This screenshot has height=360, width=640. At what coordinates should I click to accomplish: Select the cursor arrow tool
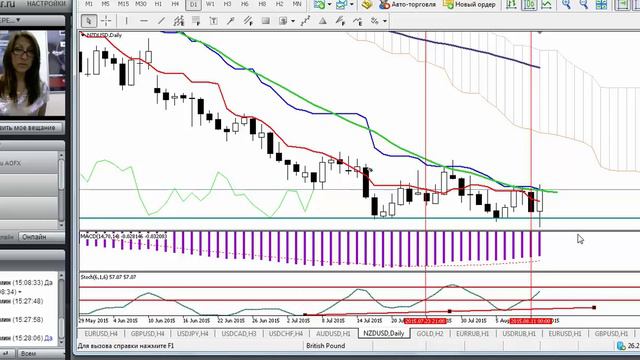tap(89, 21)
